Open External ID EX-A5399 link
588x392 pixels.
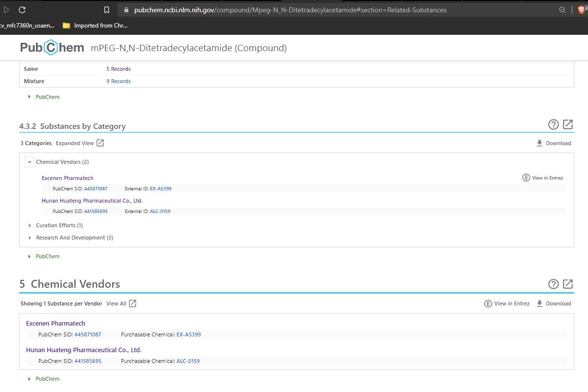click(160, 189)
